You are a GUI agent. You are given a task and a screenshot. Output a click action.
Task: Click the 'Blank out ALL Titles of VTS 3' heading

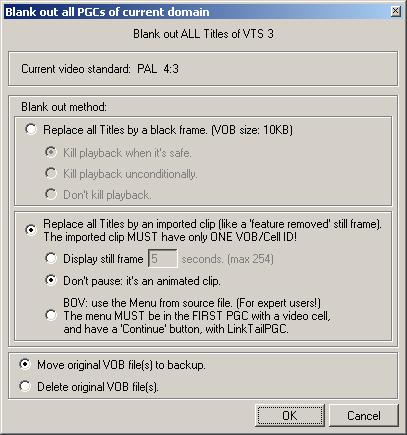point(203,34)
